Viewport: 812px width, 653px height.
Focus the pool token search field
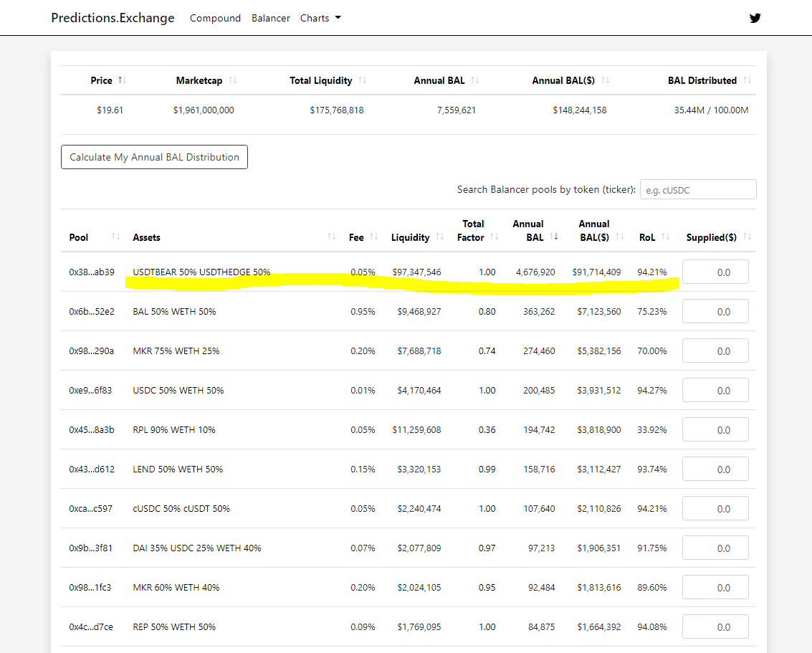click(697, 190)
